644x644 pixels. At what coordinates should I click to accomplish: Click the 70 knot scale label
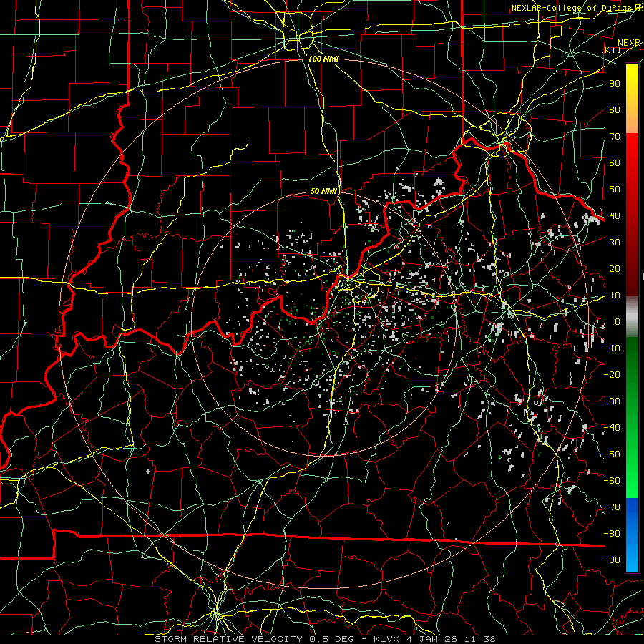(x=615, y=137)
